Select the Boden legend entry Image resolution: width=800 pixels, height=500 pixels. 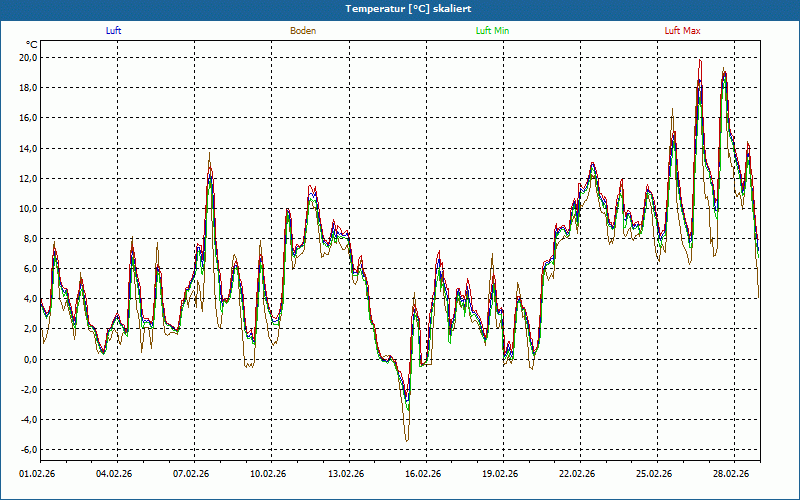pyautogui.click(x=303, y=31)
